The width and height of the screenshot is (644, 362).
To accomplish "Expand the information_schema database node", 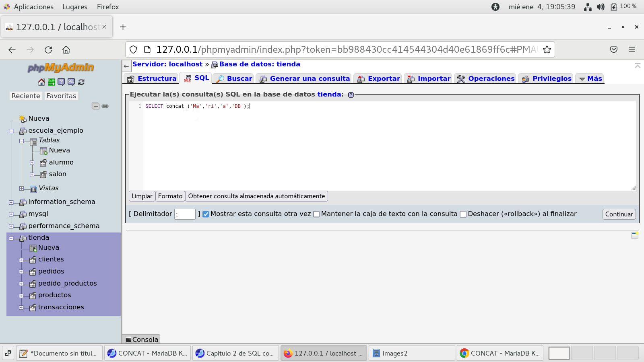I will [11, 202].
